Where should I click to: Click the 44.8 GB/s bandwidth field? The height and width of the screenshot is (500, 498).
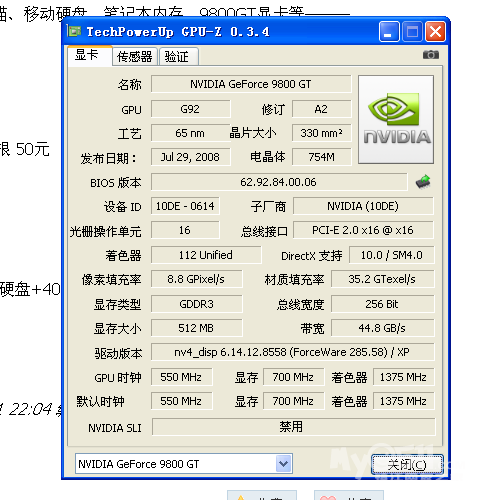[x=383, y=328]
